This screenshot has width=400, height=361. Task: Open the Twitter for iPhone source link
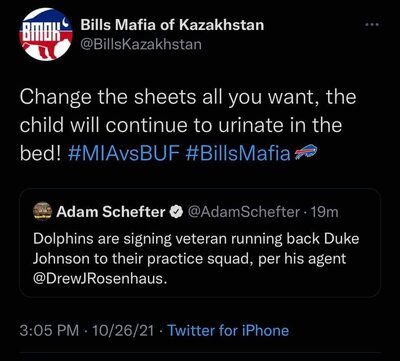tap(228, 331)
